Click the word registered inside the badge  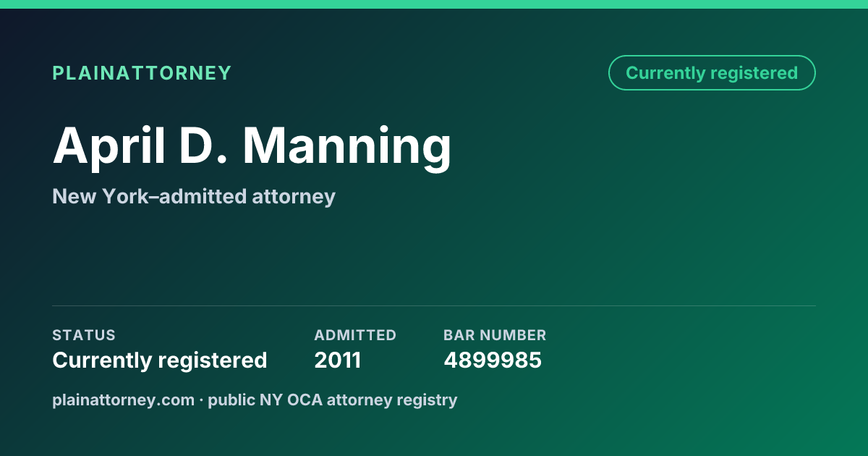pyautogui.click(x=754, y=74)
